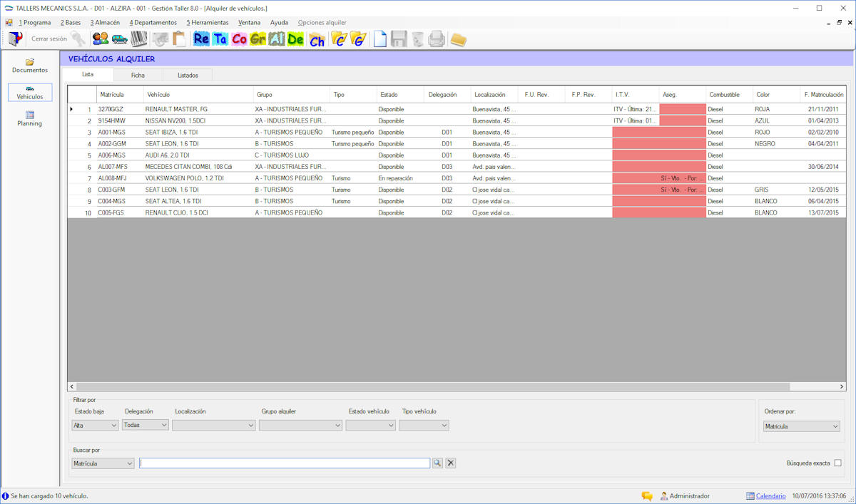
Task: Open the cyan 'Ta' module icon
Action: (x=220, y=39)
